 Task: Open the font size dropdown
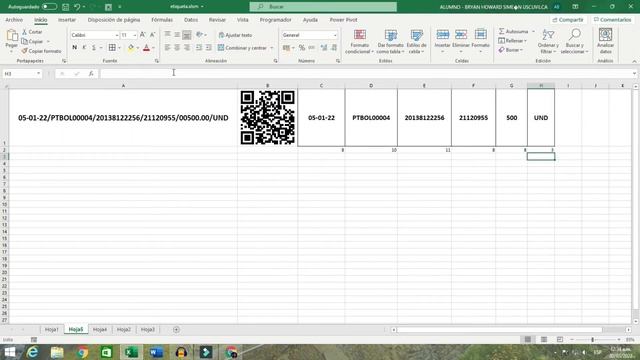(x=134, y=36)
